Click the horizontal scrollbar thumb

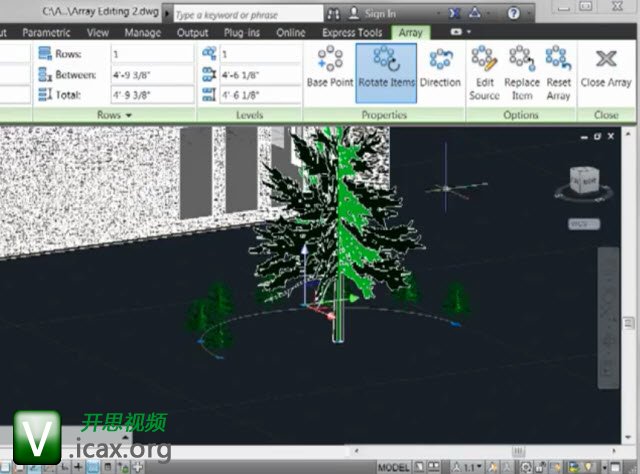(x=518, y=451)
